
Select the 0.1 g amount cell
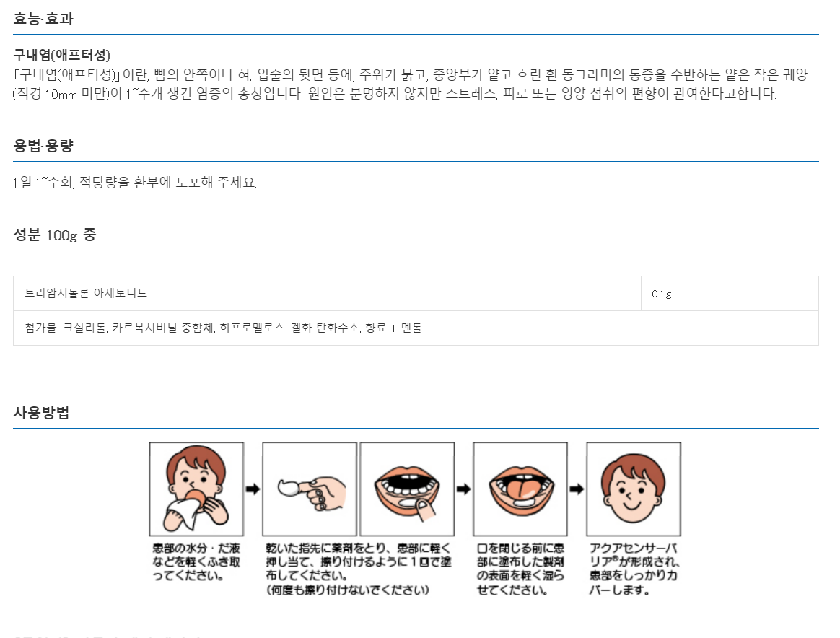(x=662, y=294)
